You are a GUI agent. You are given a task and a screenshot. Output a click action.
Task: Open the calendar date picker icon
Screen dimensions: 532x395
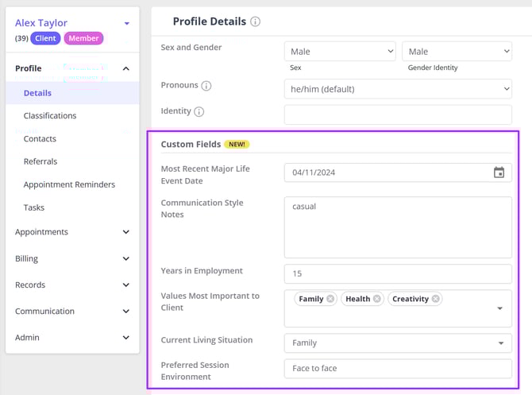(499, 172)
